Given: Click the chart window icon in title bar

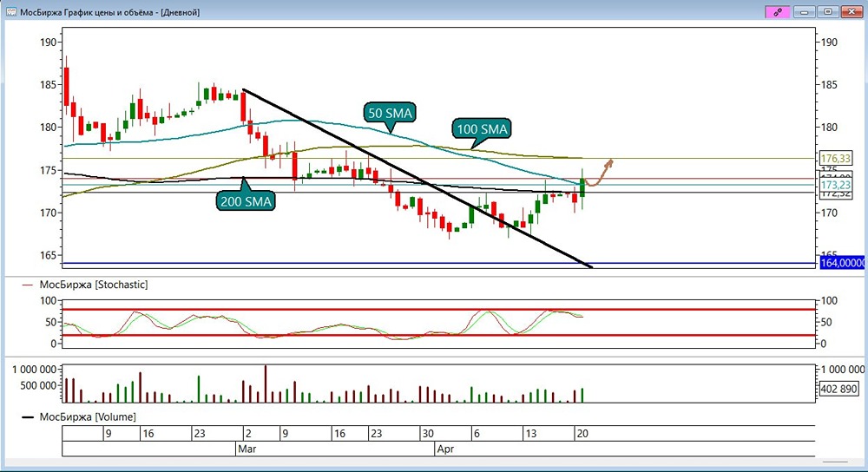Looking at the screenshot, I should point(10,11).
